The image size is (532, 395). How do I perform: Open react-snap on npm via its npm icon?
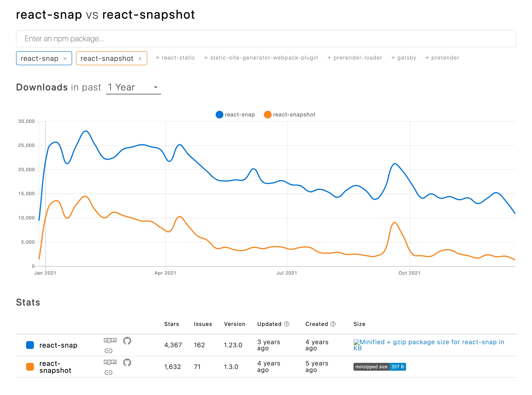coord(110,340)
